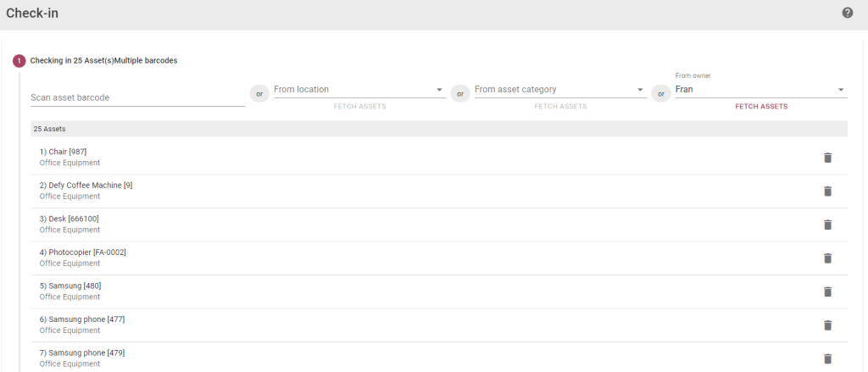The image size is (868, 372).
Task: Select the Photocopier [FA-0002] list item
Action: tap(439, 258)
